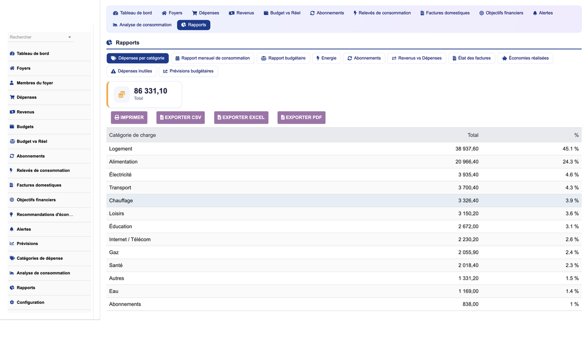
Task: Click the Exporter PDF button
Action: point(301,118)
